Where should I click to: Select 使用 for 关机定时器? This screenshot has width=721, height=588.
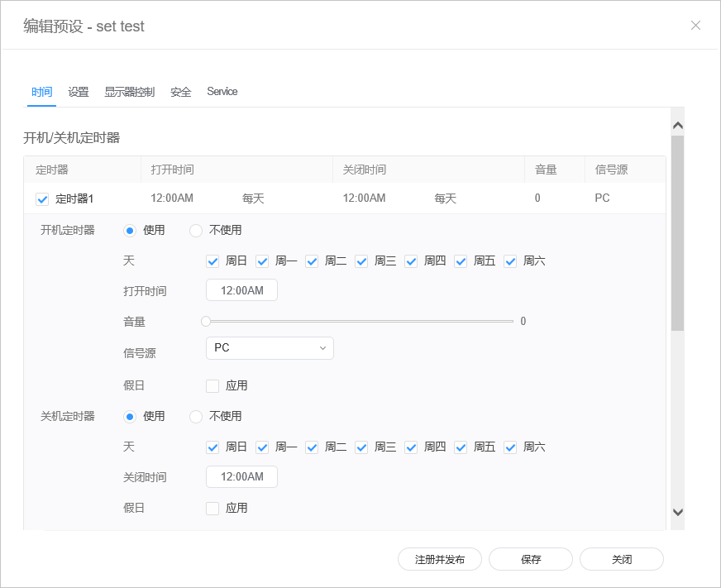[130, 417]
